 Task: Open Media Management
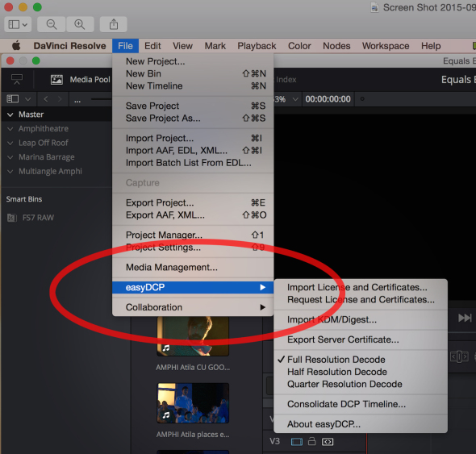tap(193, 268)
